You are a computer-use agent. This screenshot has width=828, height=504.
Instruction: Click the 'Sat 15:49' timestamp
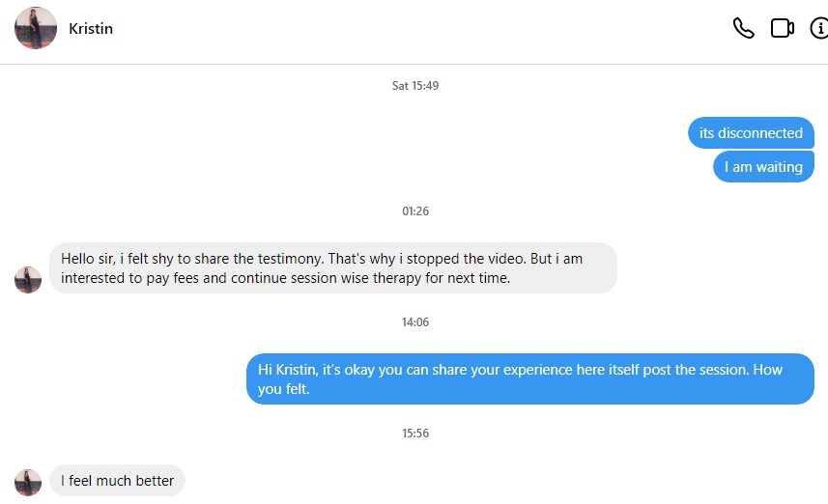click(x=415, y=86)
